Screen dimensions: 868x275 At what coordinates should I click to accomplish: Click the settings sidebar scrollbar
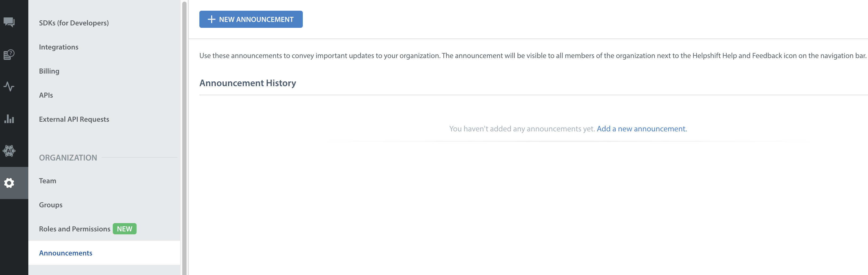tap(184, 138)
